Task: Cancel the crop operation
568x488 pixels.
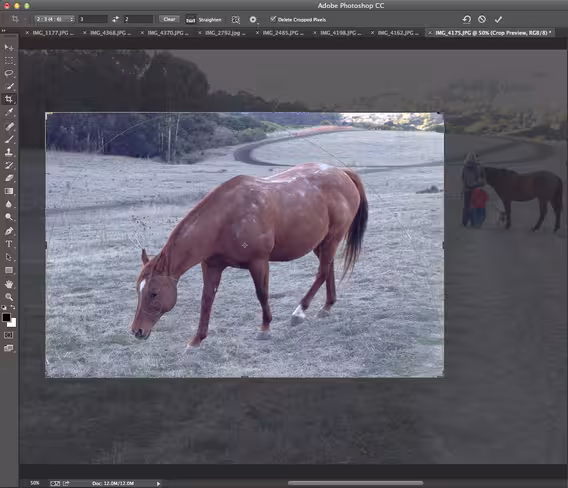Action: [482, 19]
